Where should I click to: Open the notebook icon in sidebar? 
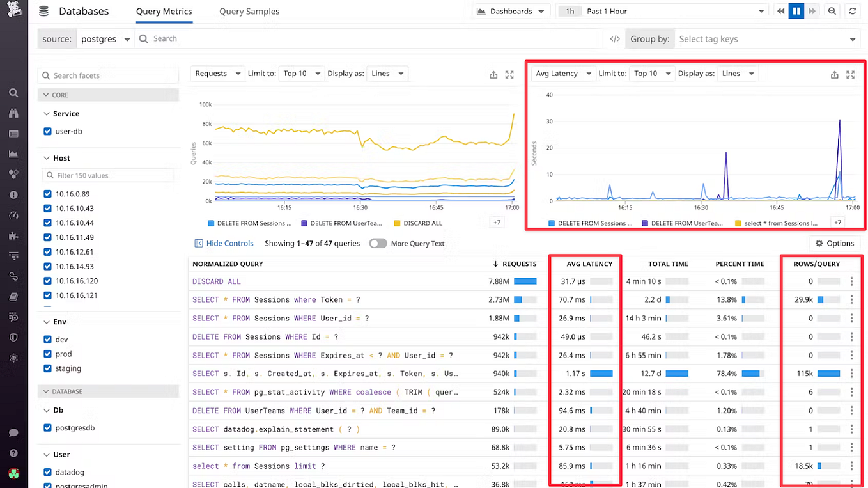pos(13,297)
